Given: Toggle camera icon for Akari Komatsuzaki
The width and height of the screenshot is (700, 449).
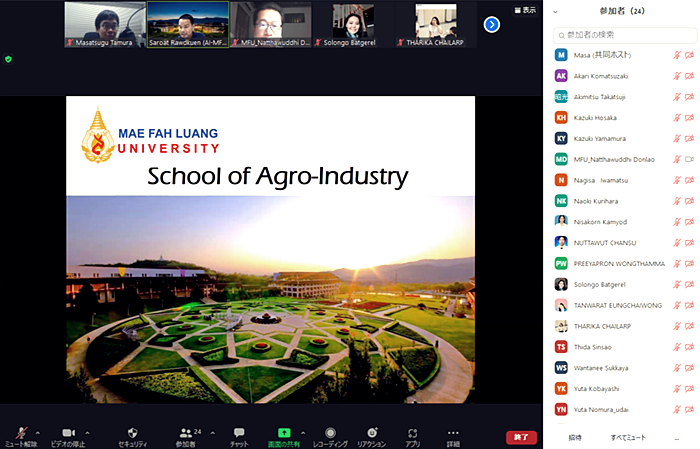Looking at the screenshot, I should [689, 76].
